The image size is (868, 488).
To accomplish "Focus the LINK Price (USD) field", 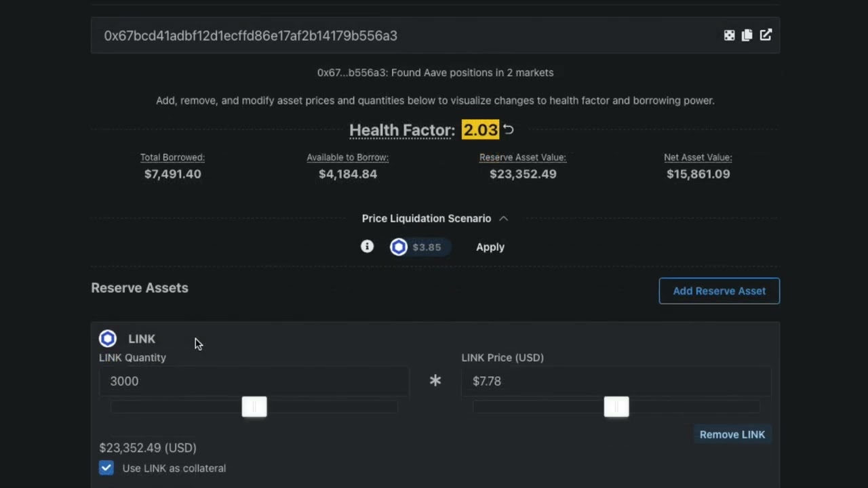I will (x=616, y=381).
